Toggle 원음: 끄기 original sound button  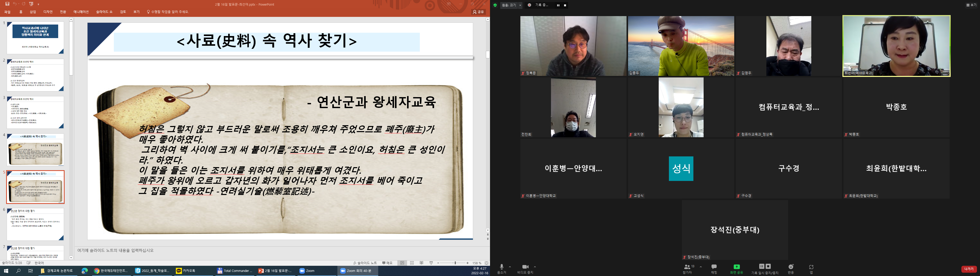509,5
